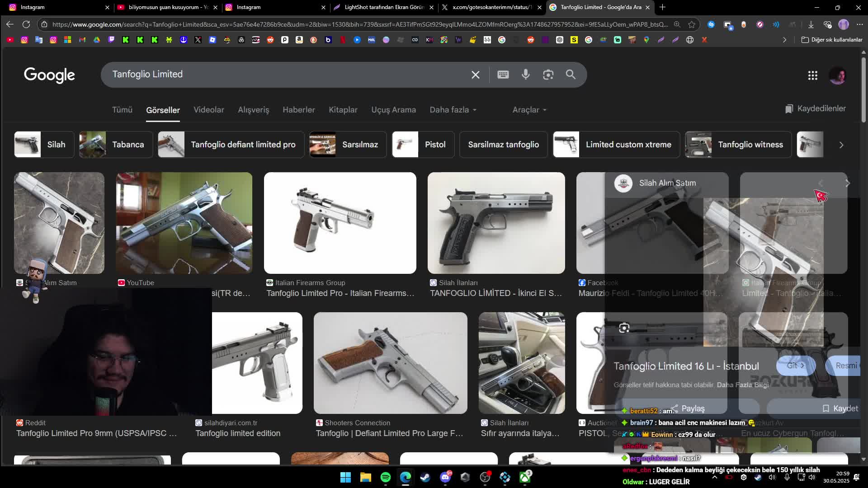Select Limited custom xtreme chip
This screenshot has height=488, width=868.
616,145
